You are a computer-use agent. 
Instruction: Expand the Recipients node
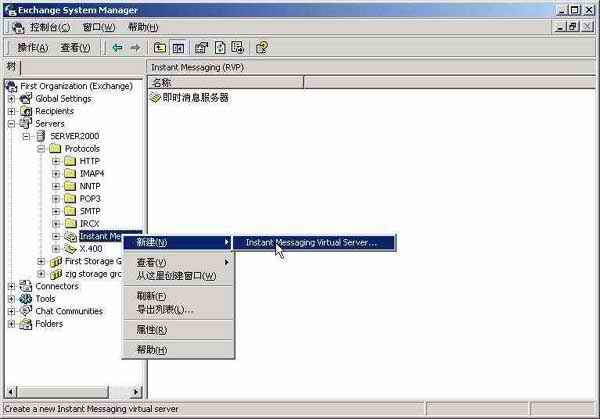(11, 112)
